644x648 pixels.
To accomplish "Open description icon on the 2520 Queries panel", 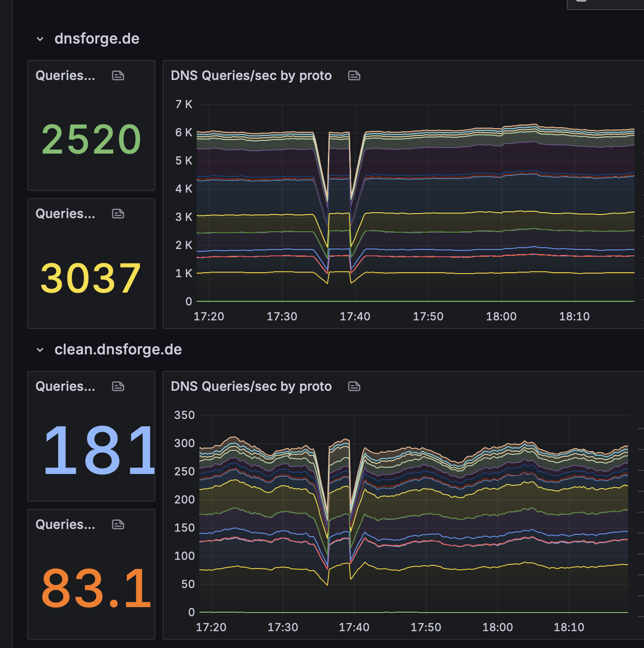I will pos(118,75).
